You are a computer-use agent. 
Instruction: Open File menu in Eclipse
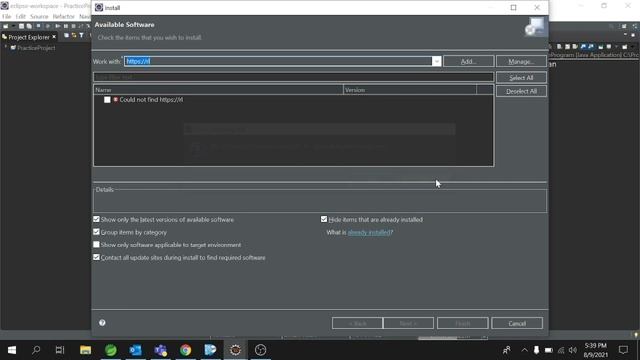7,16
